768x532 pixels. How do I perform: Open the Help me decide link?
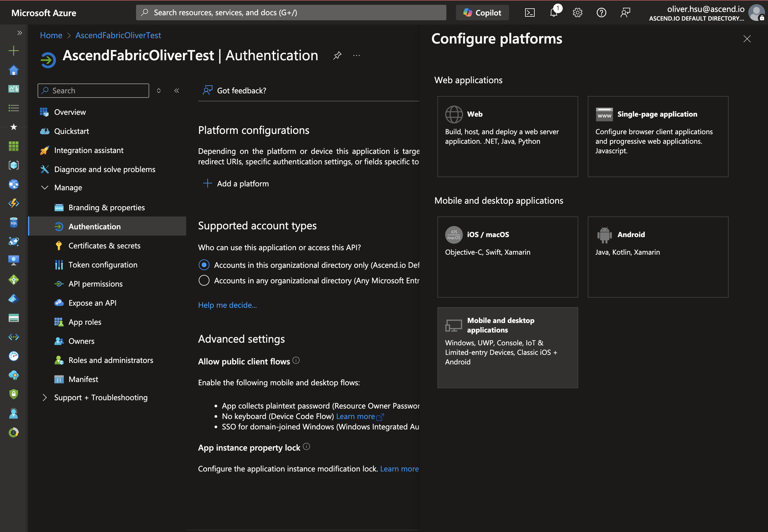tap(227, 305)
